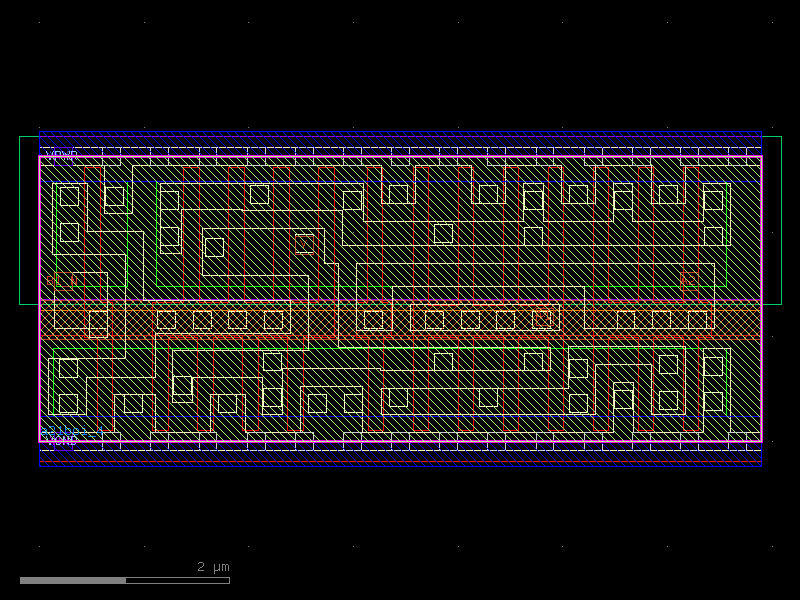Select the a21boi_4 cell name text
Viewport: 800px width, 600px height.
click(x=70, y=428)
